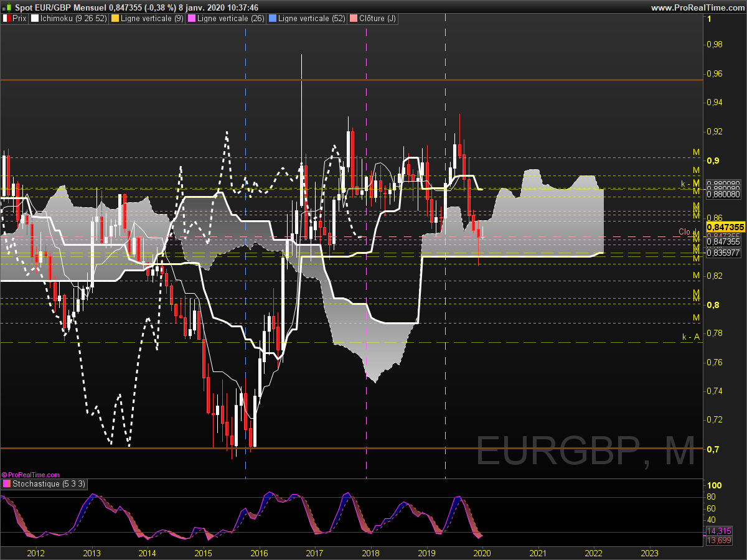Viewport: 747px width, 560px height.
Task: Click the 0,94 value on price axis
Action: [x=715, y=103]
